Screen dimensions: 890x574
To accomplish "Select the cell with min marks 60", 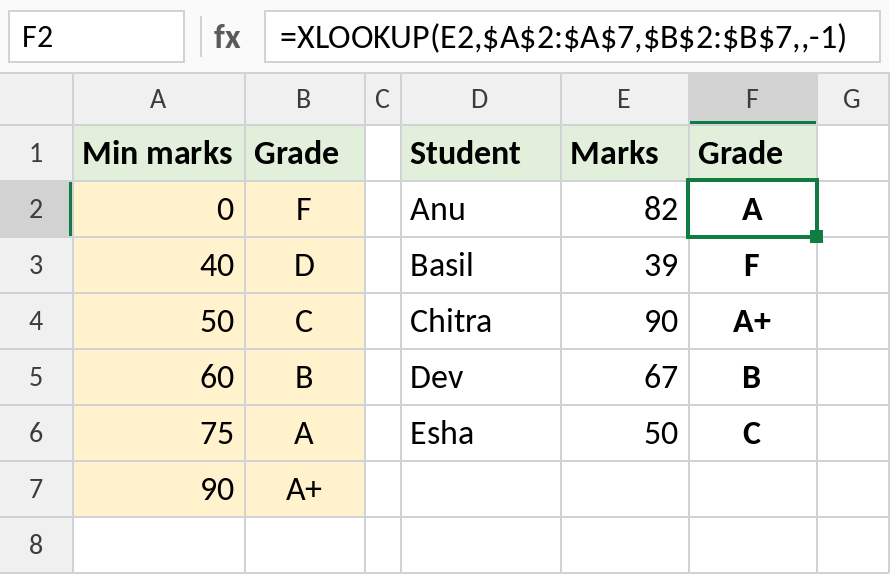I will click(x=159, y=377).
